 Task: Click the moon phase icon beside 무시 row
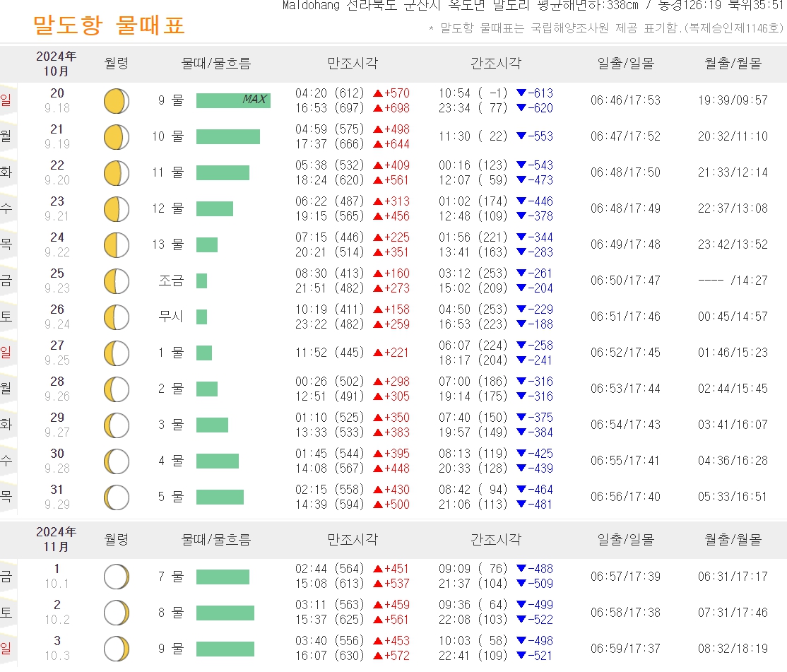coord(115,317)
